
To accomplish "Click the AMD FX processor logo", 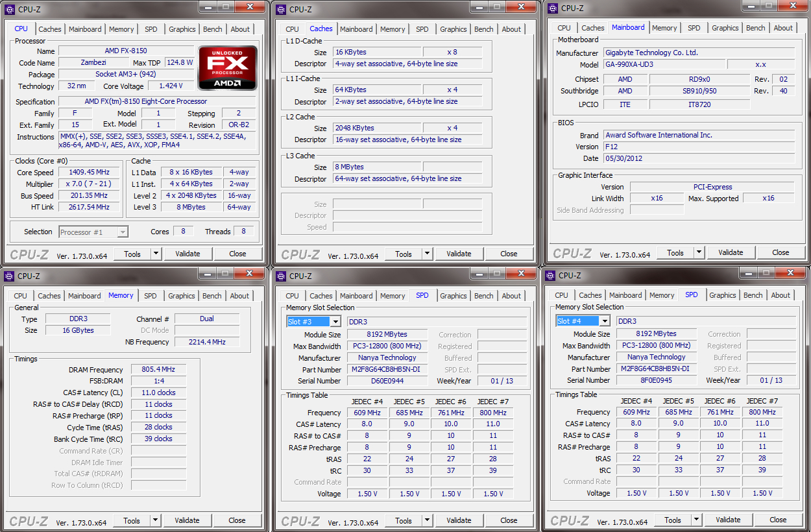I will tap(227, 67).
